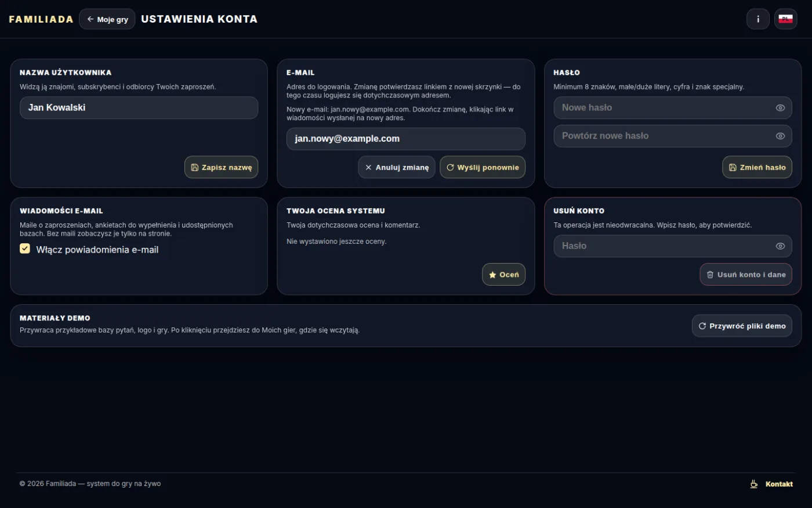
Task: Click the NAZWA UŻYTKOWNIKA heading
Action: pyautogui.click(x=66, y=73)
